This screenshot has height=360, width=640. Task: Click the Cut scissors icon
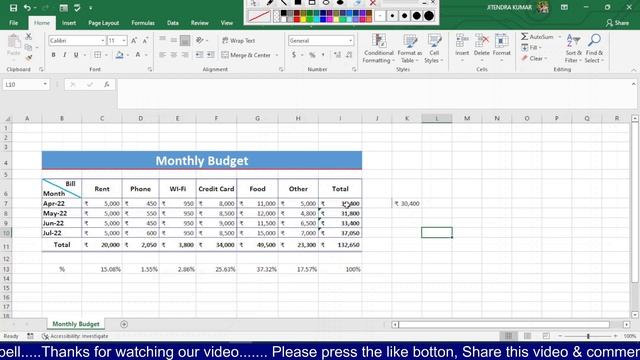click(x=29, y=37)
